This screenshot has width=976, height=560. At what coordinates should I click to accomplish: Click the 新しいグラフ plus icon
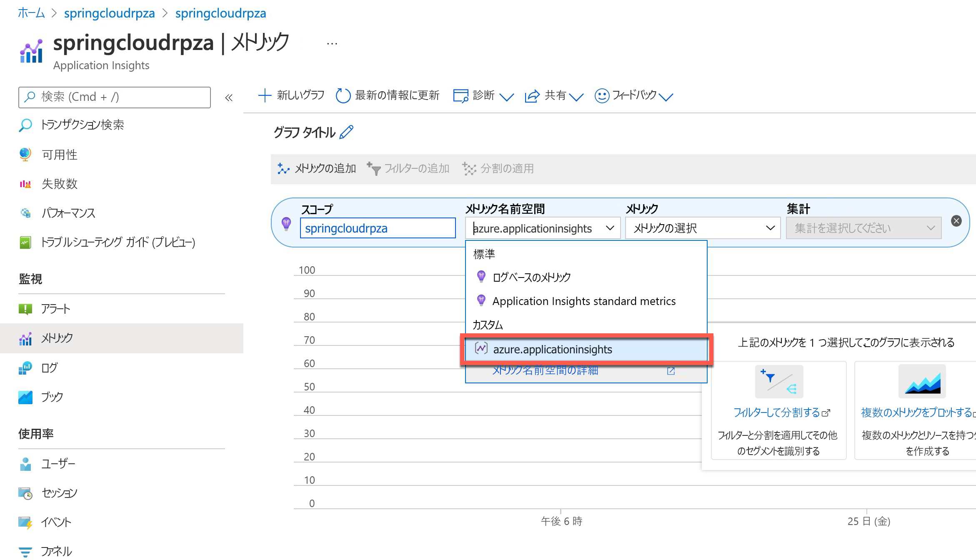coord(265,95)
